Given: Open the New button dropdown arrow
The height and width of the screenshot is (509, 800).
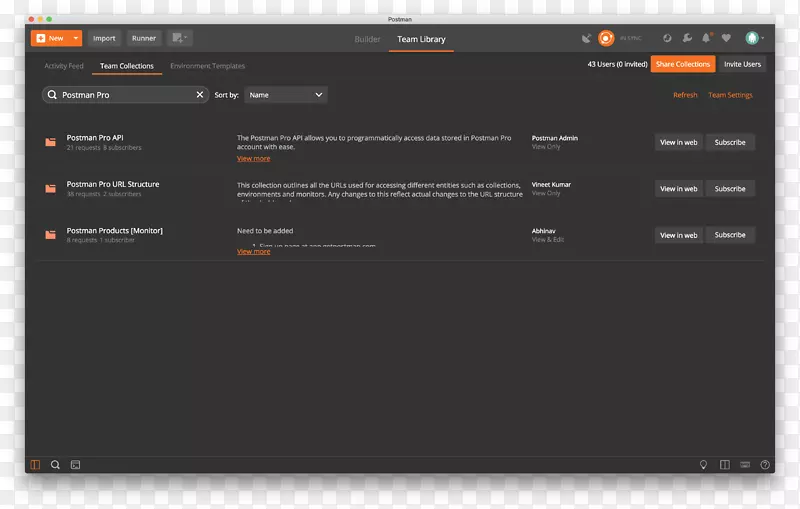Looking at the screenshot, I should point(76,38).
